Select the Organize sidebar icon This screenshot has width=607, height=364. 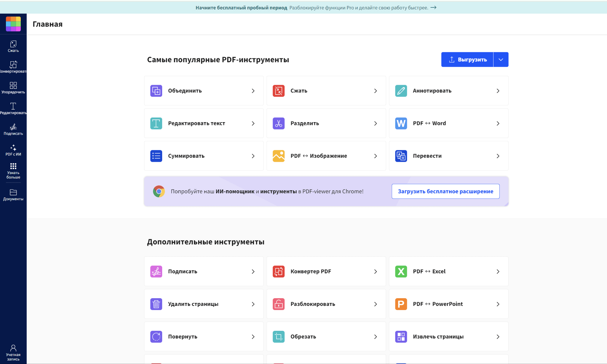13,87
